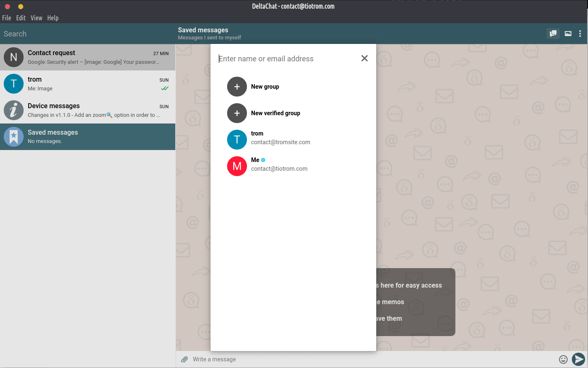Click the 'Me: Image' preview text
The image size is (588, 368).
point(40,89)
